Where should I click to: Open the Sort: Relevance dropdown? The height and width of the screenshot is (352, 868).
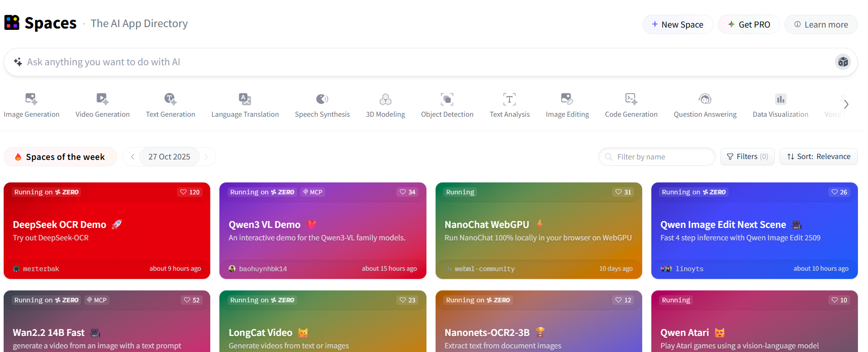(818, 157)
